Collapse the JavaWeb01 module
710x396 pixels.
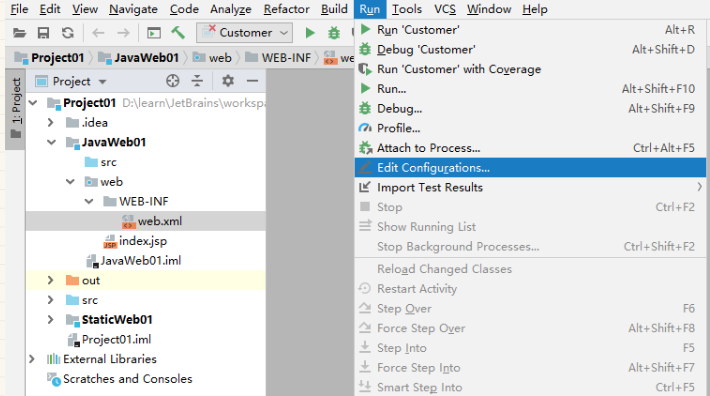point(52,142)
